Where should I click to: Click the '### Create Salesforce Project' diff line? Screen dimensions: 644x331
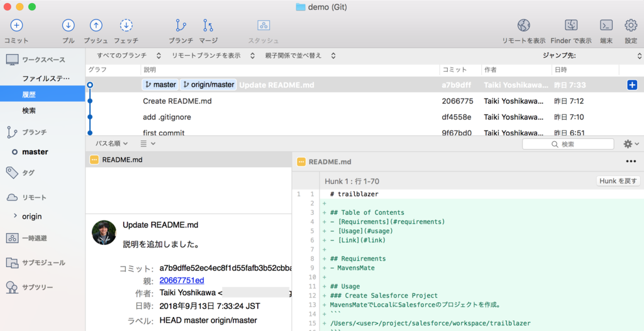pos(384,295)
